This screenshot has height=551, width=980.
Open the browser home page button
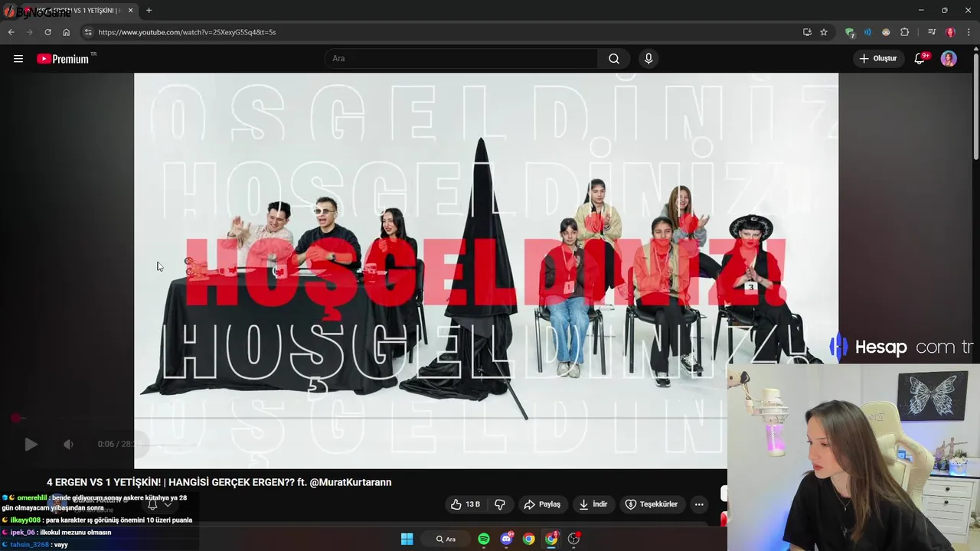pyautogui.click(x=66, y=32)
